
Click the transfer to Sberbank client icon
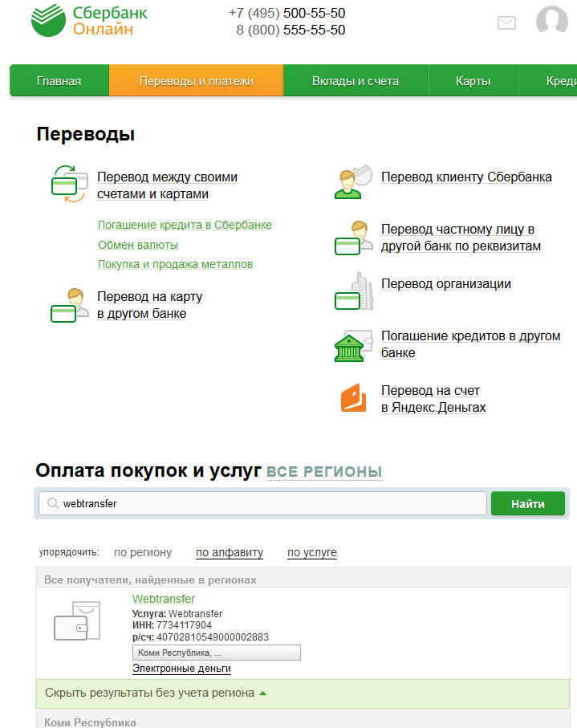352,181
